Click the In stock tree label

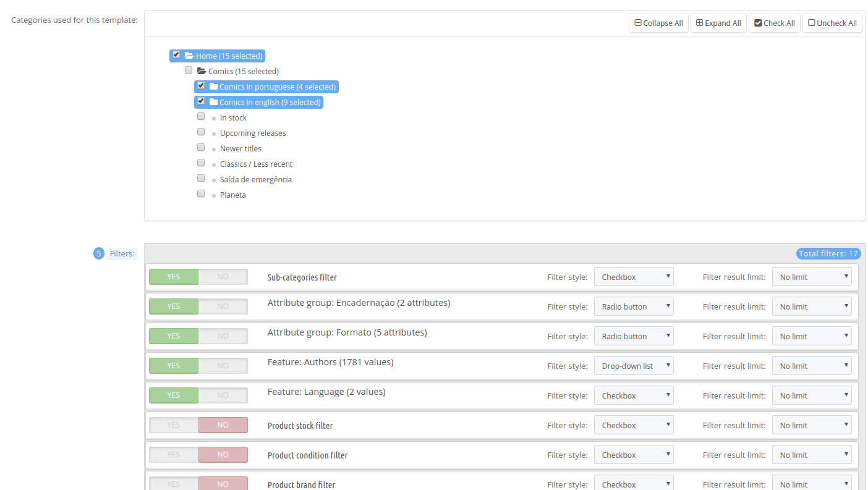coord(233,117)
